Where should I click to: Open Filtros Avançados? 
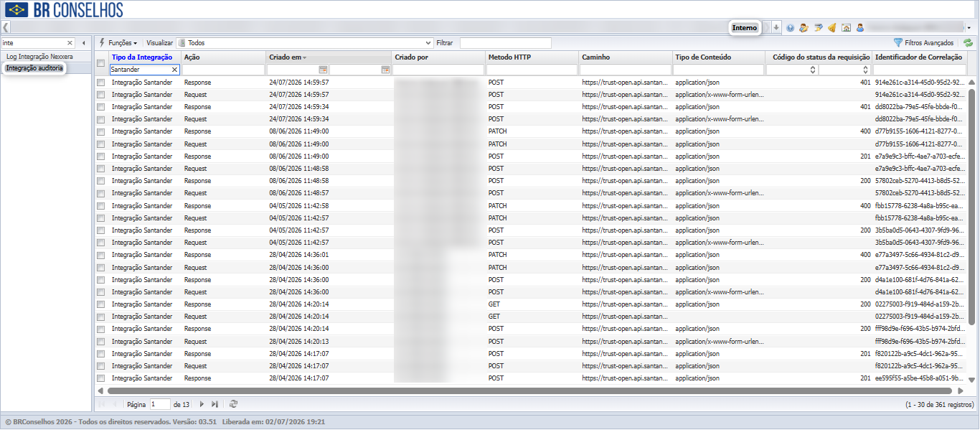[x=923, y=43]
